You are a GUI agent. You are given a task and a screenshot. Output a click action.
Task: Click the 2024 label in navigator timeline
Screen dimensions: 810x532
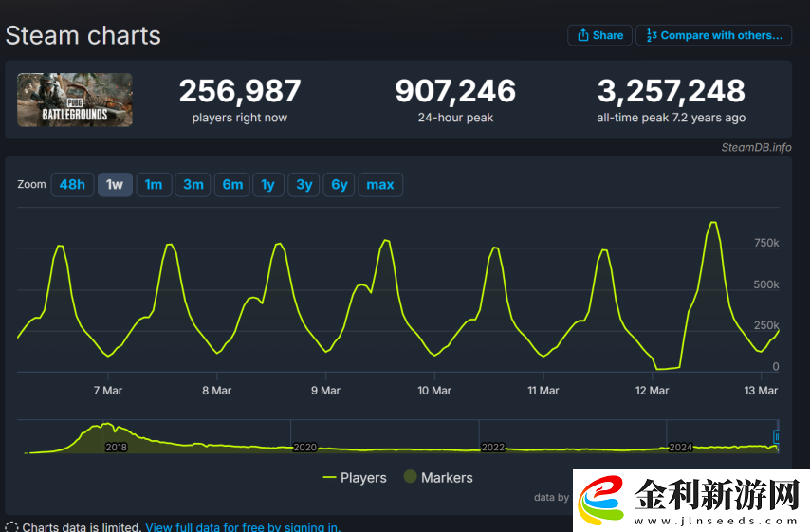click(680, 448)
